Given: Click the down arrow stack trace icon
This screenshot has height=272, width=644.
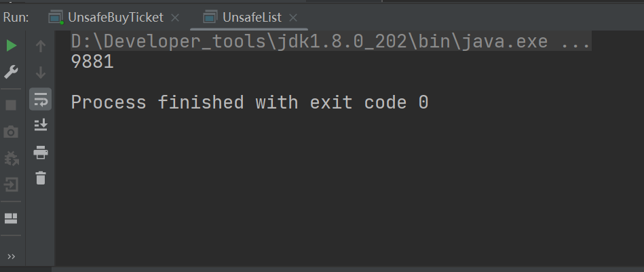Looking at the screenshot, I should [41, 72].
